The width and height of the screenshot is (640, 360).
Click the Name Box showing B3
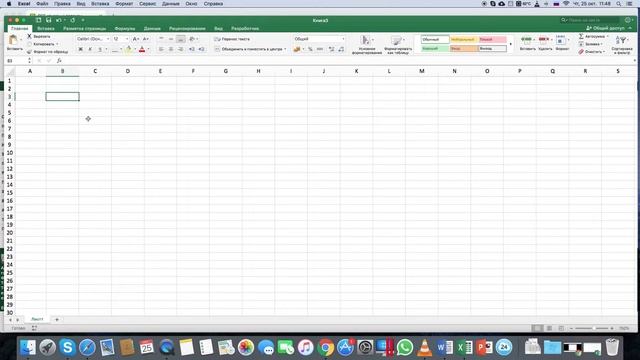pos(16,60)
